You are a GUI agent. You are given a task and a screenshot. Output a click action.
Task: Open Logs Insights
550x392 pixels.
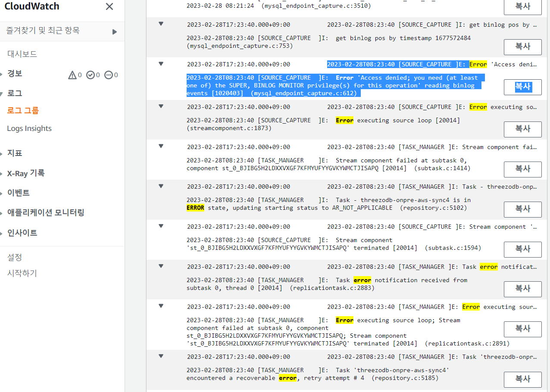point(29,128)
